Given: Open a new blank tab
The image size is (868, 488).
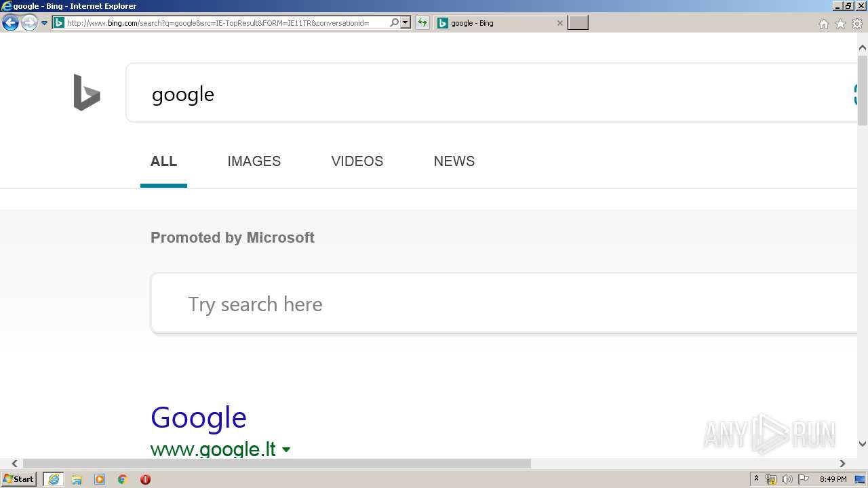Looking at the screenshot, I should click(578, 23).
